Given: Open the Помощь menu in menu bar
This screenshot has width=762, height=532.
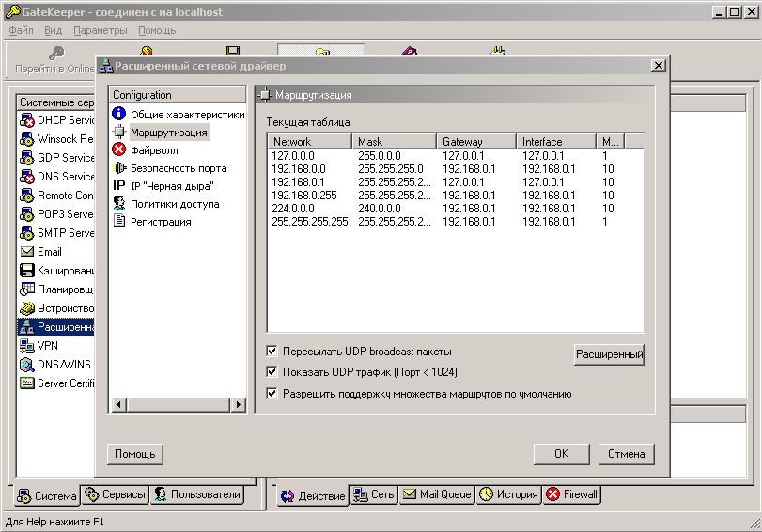Looking at the screenshot, I should point(157,30).
